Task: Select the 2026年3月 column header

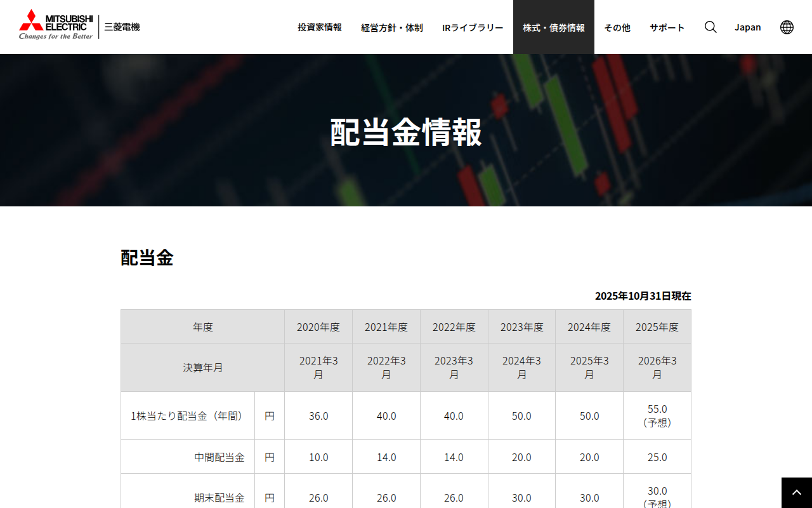Action: [x=657, y=367]
